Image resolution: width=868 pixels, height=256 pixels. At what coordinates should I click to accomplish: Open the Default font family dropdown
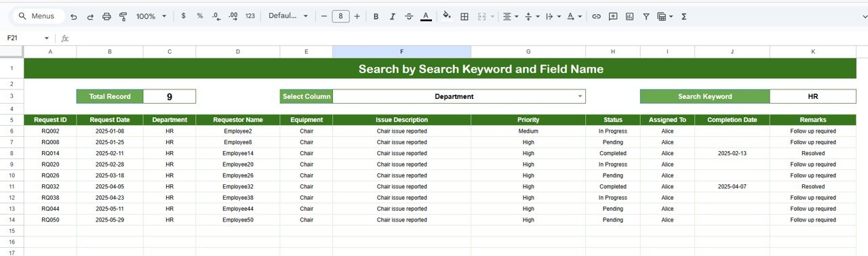(288, 16)
